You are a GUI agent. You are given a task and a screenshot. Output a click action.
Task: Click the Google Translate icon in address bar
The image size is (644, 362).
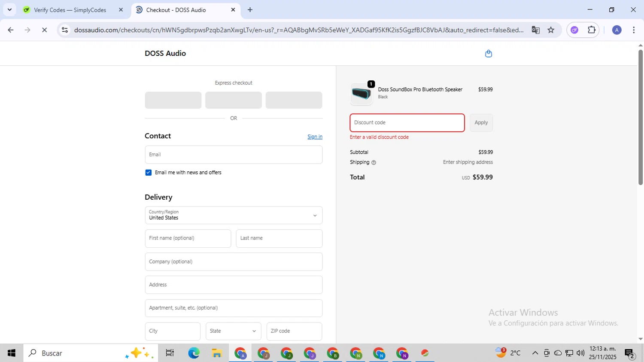click(535, 30)
